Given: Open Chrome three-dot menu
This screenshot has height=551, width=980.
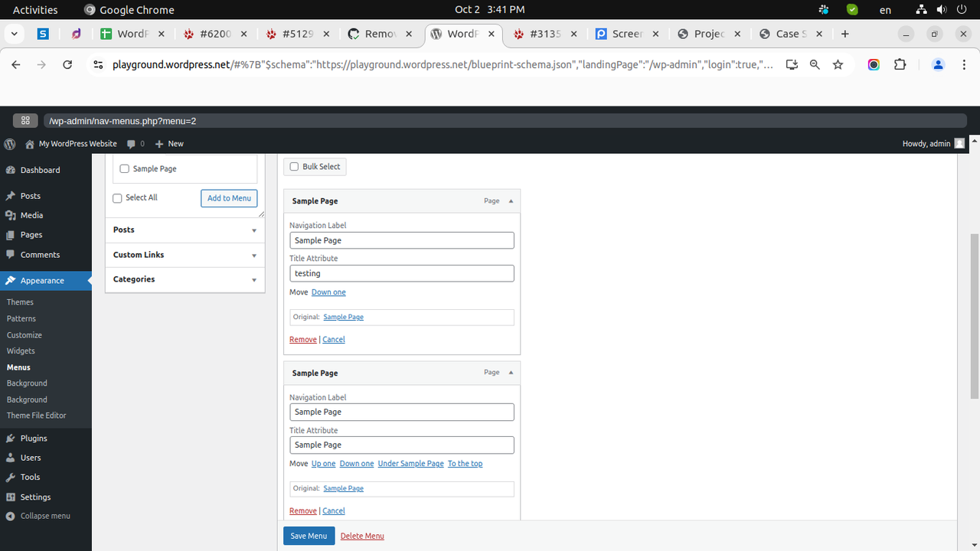Looking at the screenshot, I should pos(964,65).
